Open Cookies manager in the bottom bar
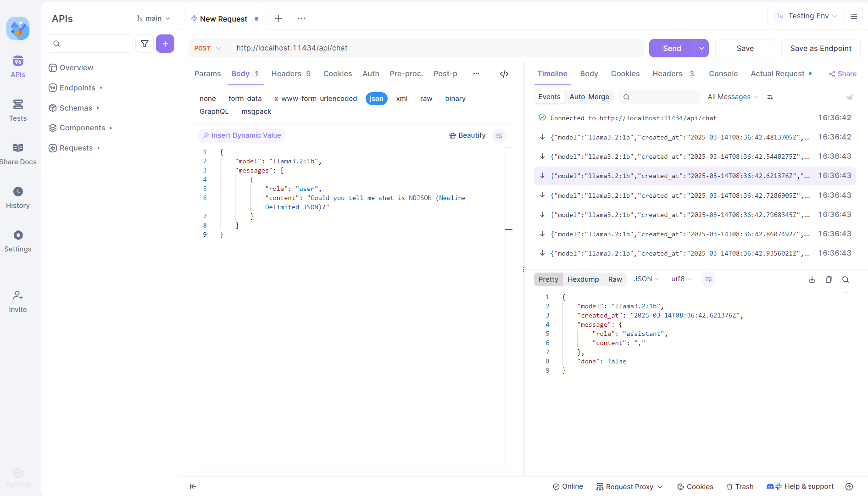 (695, 487)
